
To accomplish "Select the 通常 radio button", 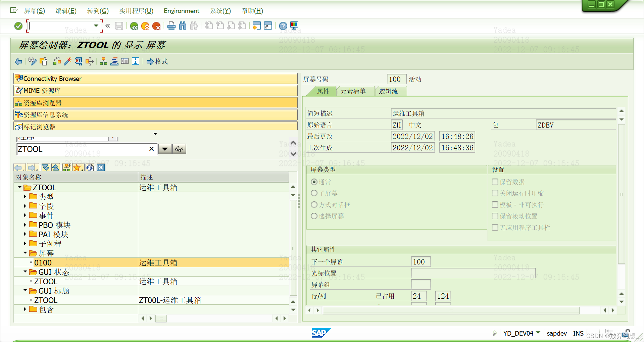I will pyautogui.click(x=314, y=182).
